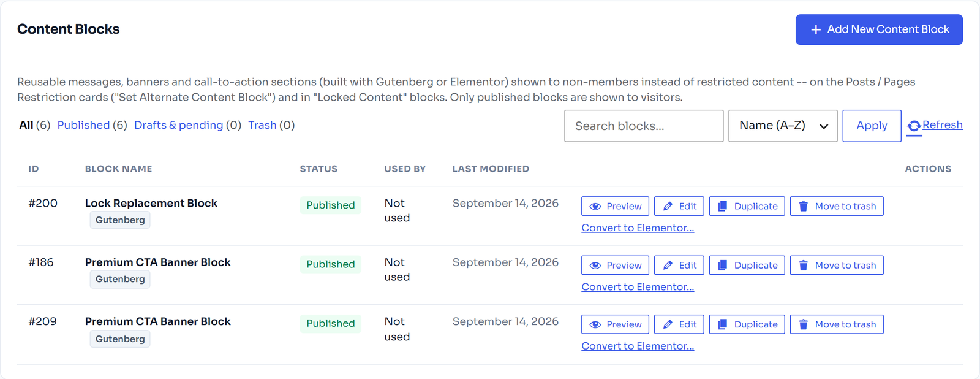Edit block #200
The height and width of the screenshot is (379, 980).
679,206
